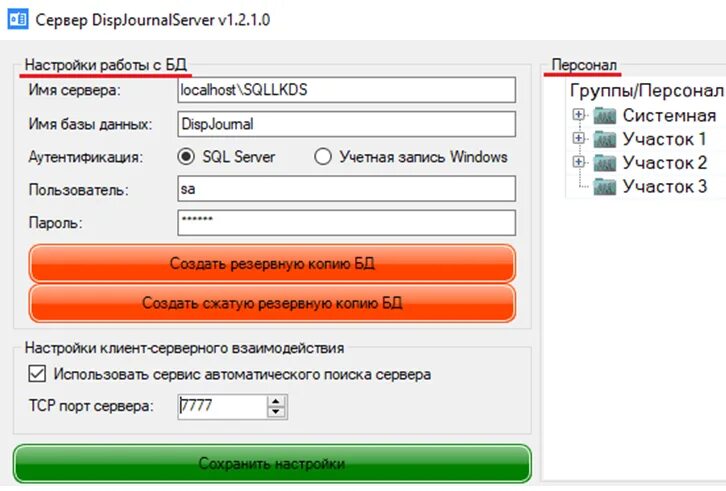Image resolution: width=726 pixels, height=491 pixels.
Task: Click the Настройки работы с БД group title
Action: point(106,65)
